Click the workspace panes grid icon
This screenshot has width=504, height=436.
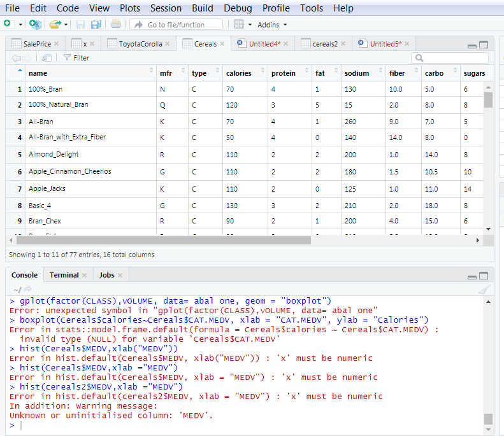pos(239,24)
